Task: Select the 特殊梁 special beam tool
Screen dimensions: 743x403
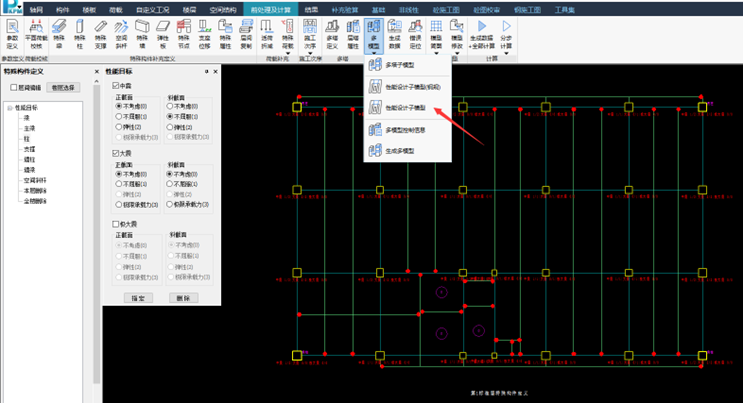Action: pos(59,34)
